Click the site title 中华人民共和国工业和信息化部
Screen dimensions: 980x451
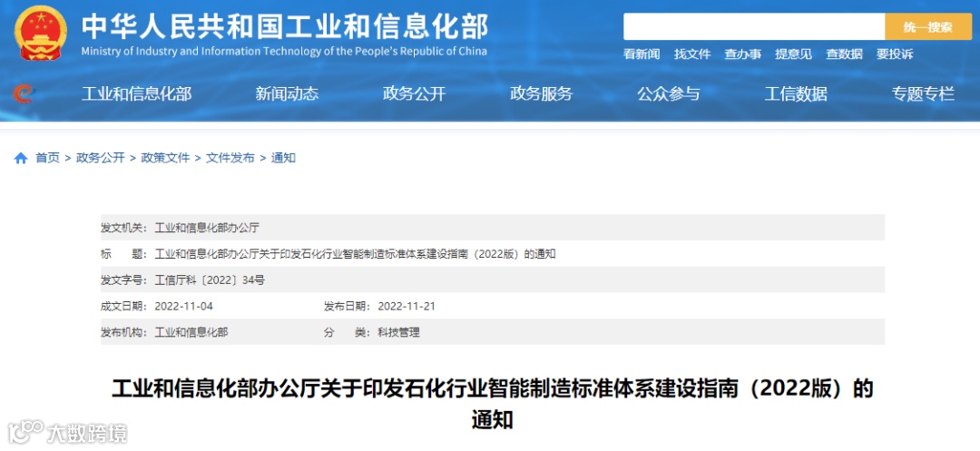point(285,26)
